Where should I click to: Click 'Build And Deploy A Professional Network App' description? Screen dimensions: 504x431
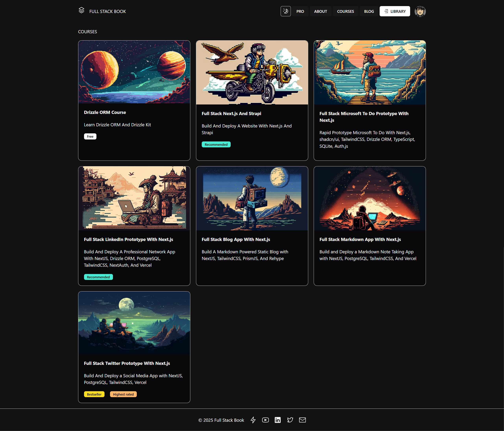click(130, 258)
